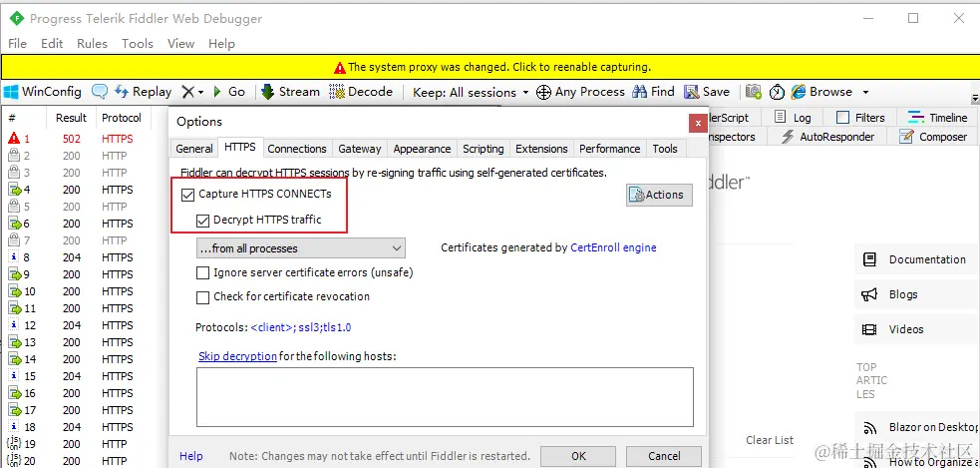Save sessions with toolbar Save
The width and height of the screenshot is (980, 468).
coord(707,92)
